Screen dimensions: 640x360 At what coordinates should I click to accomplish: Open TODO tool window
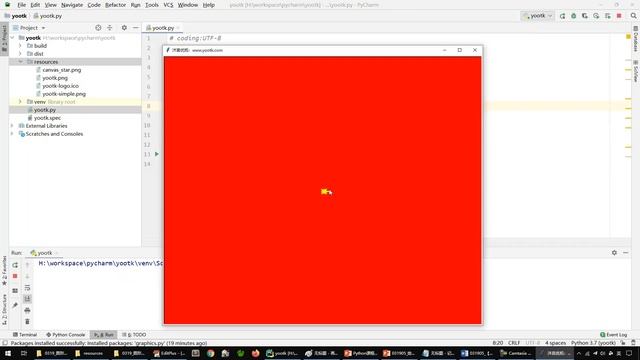tap(134, 335)
